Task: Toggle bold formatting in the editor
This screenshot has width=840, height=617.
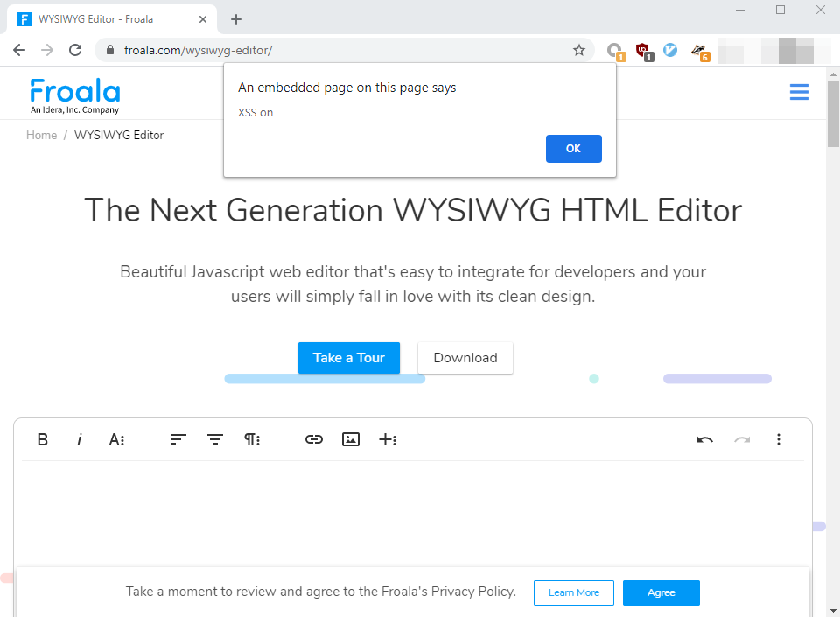Action: coord(42,439)
